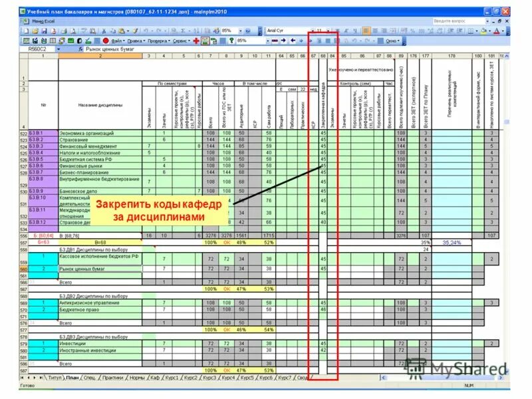Switch to the Спец. sheet tab
This screenshot has height=399, width=532.
pyautogui.click(x=90, y=377)
